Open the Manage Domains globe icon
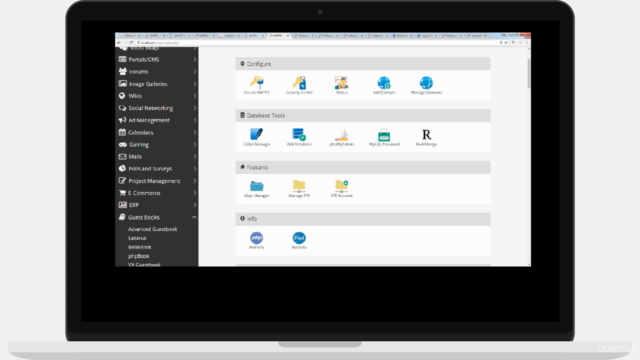Image resolution: width=640 pixels, height=360 pixels. (427, 83)
